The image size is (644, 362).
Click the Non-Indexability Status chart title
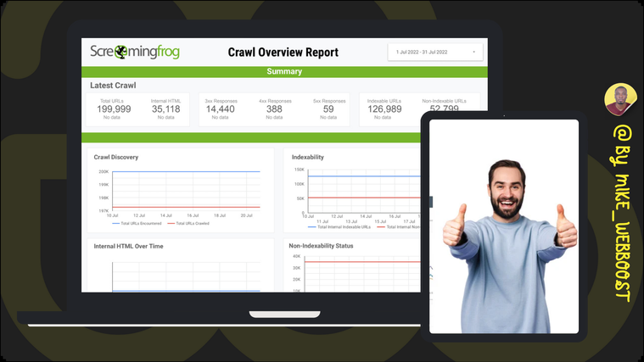tap(321, 246)
